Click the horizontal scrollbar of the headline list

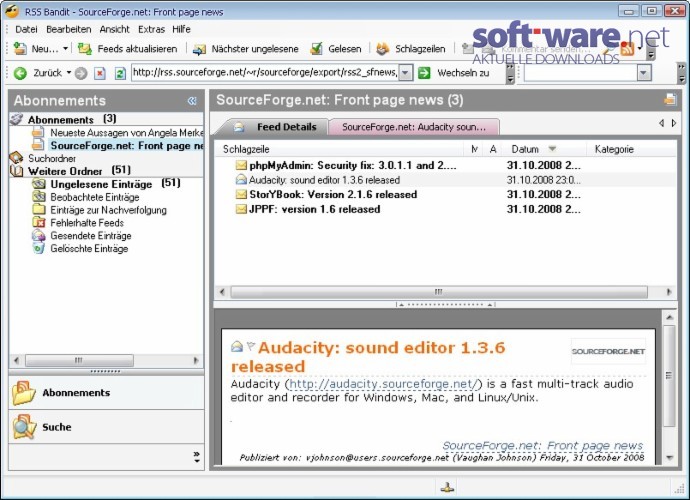tap(439, 292)
